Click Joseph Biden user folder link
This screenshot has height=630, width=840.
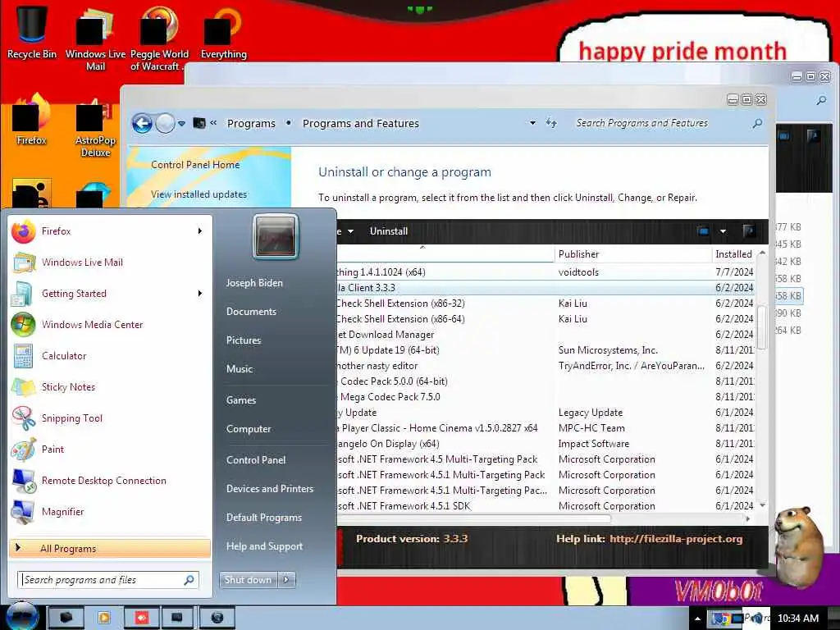254,283
